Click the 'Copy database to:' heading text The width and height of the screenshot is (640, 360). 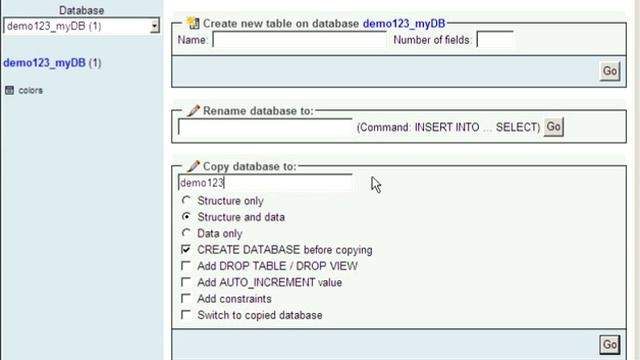[x=250, y=167]
